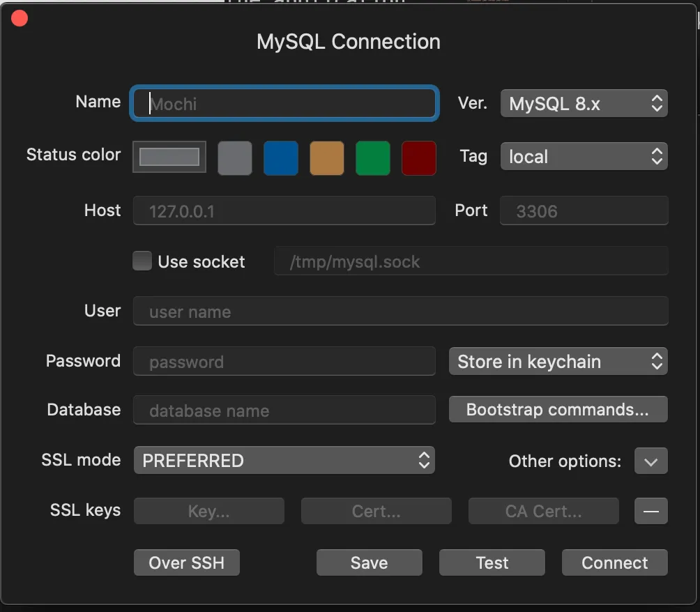Expand the Store in keychain dropdown
The image size is (700, 612).
coord(558,362)
